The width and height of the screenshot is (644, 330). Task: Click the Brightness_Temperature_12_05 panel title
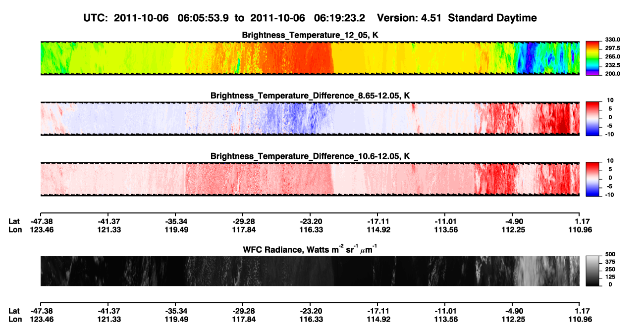click(310, 35)
